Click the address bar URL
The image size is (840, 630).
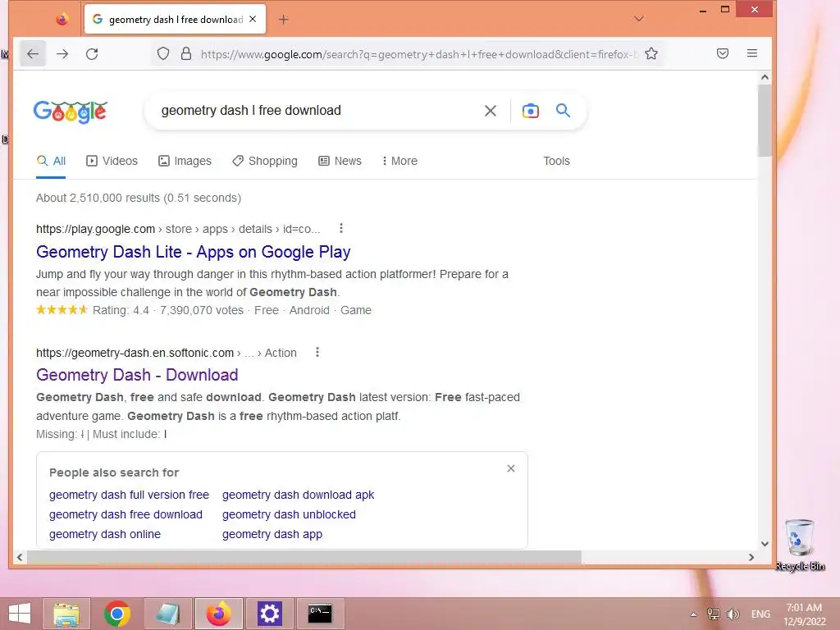pos(419,54)
